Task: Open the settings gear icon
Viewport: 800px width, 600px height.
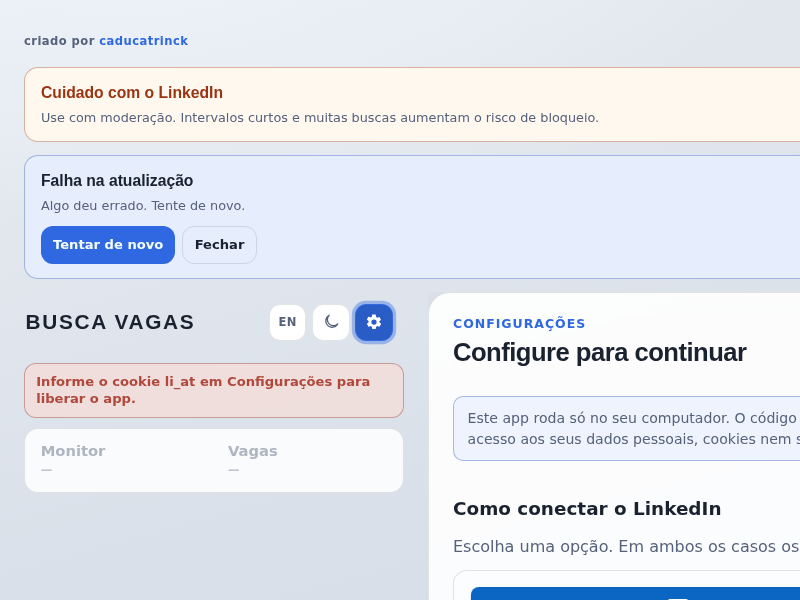Action: [x=374, y=322]
